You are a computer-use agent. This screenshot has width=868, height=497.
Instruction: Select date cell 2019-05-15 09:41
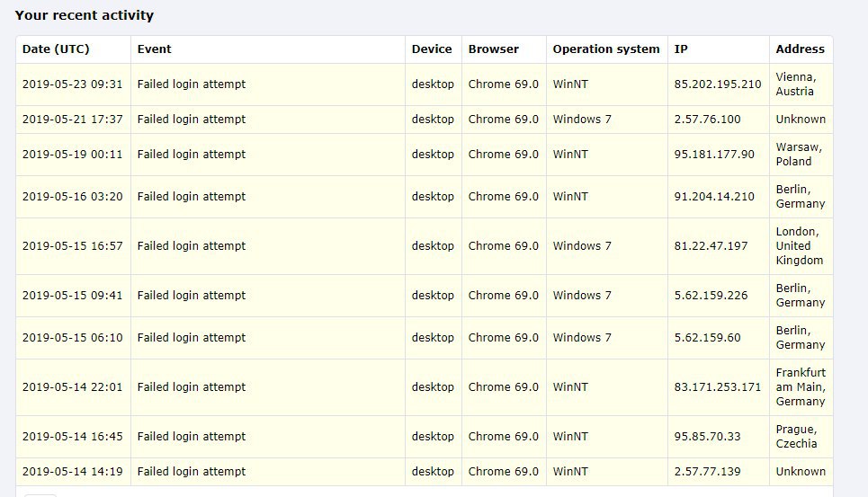point(73,296)
